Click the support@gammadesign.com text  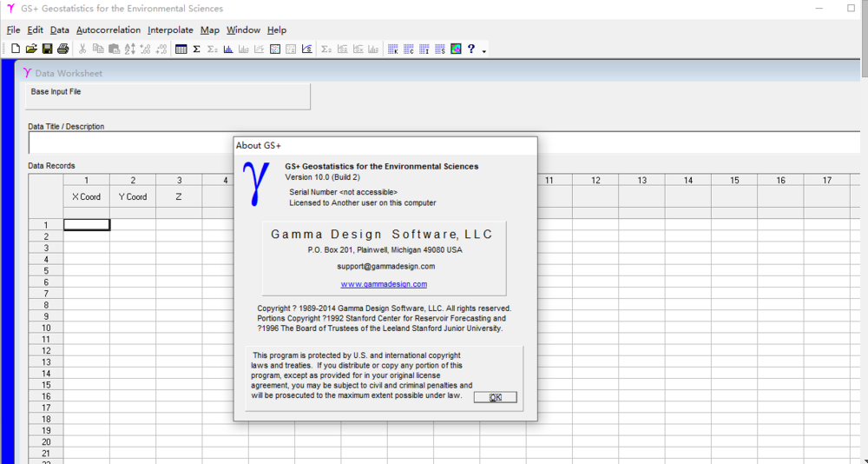click(386, 266)
